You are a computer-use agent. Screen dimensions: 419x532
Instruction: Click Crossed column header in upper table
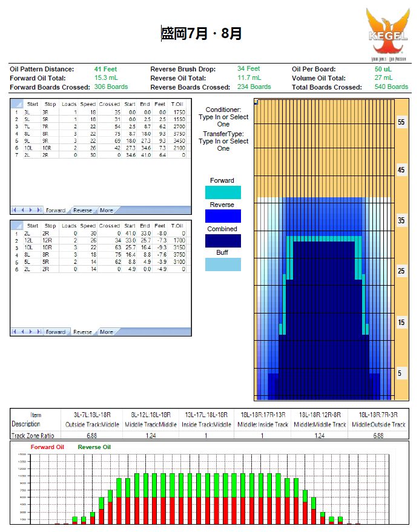point(110,104)
